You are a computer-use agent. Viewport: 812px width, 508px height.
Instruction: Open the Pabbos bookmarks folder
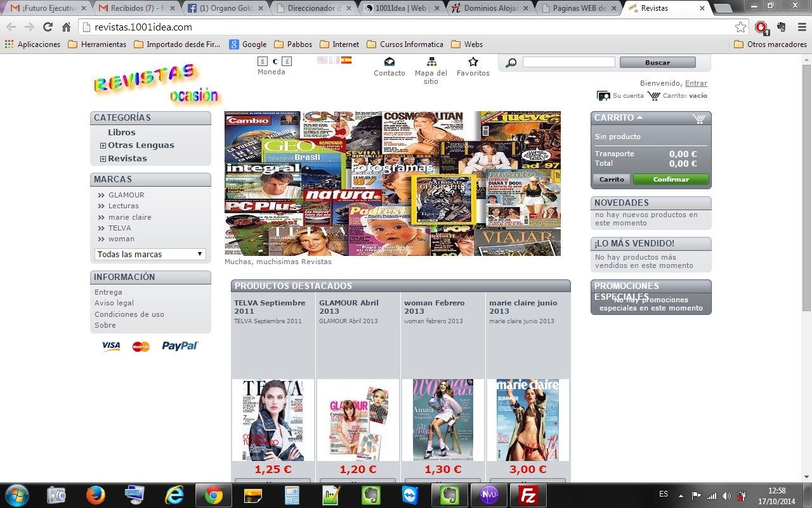click(293, 44)
